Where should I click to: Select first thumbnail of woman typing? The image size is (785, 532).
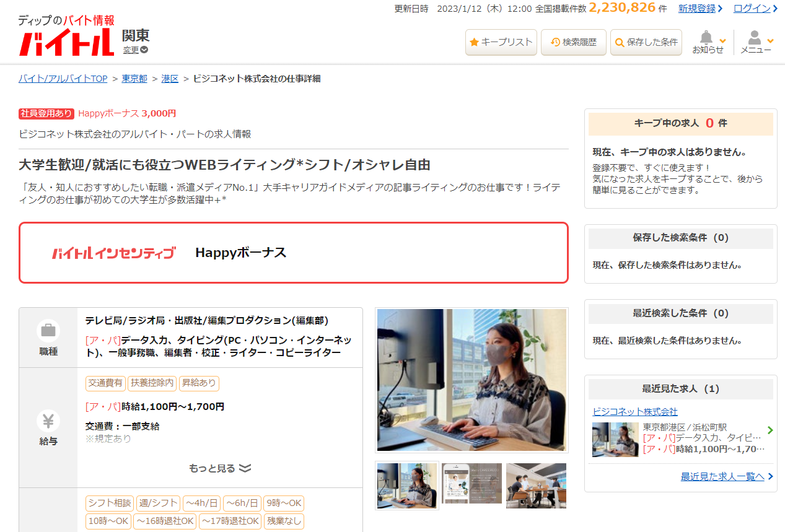click(x=407, y=486)
